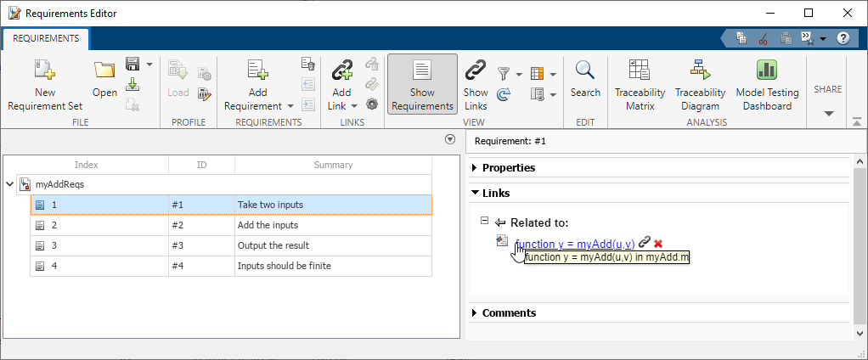Toggle Show Links view
This screenshot has width=868, height=360.
(476, 84)
